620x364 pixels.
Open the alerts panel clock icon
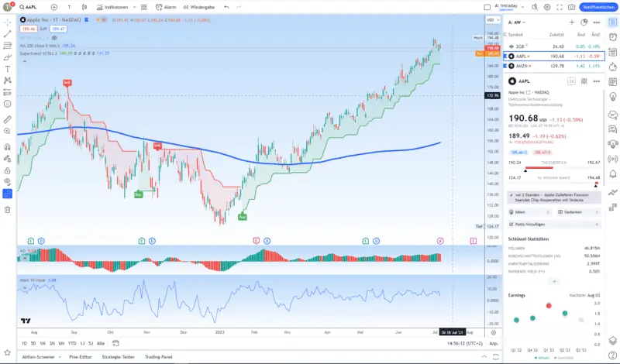pos(611,36)
